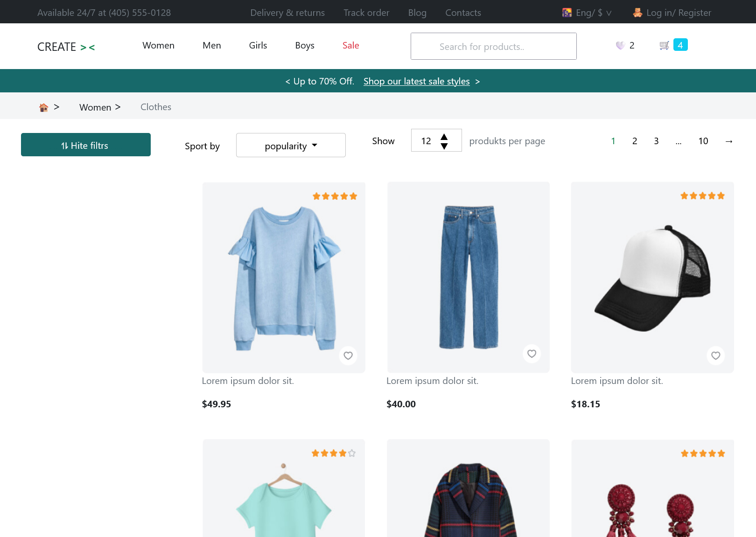
Task: Click the $40.00 jeans product title
Action: [432, 381]
